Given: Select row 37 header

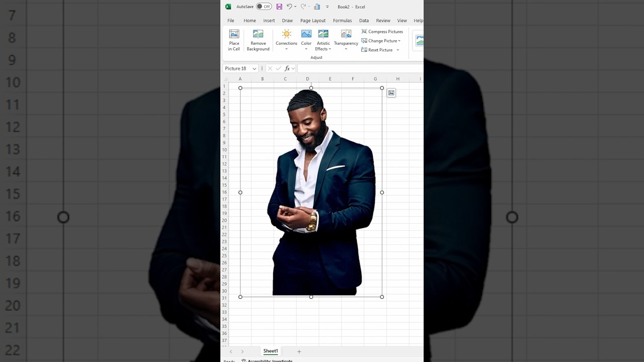Looking at the screenshot, I should (225, 340).
